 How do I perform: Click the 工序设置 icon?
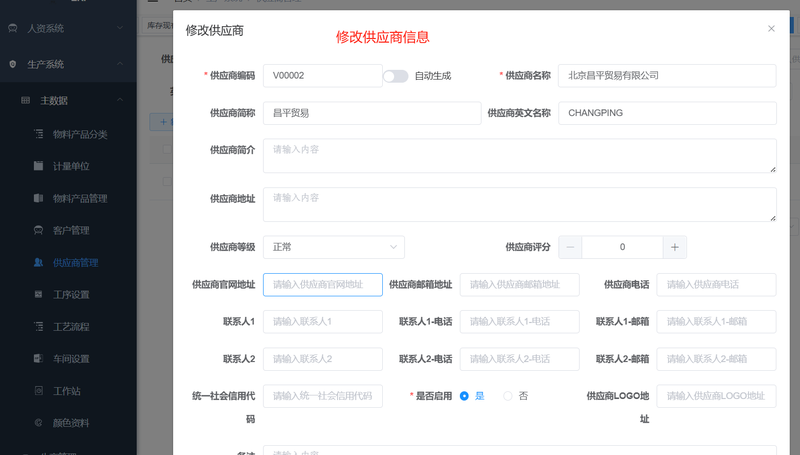point(39,294)
